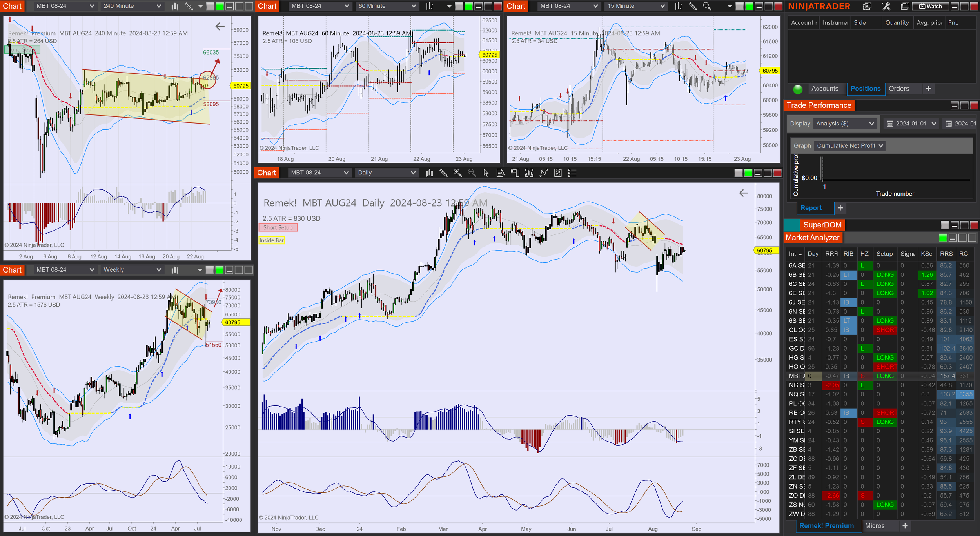Toggle gray interval link button on 15 Minute chart
The width and height of the screenshot is (980, 536).
pos(739,6)
